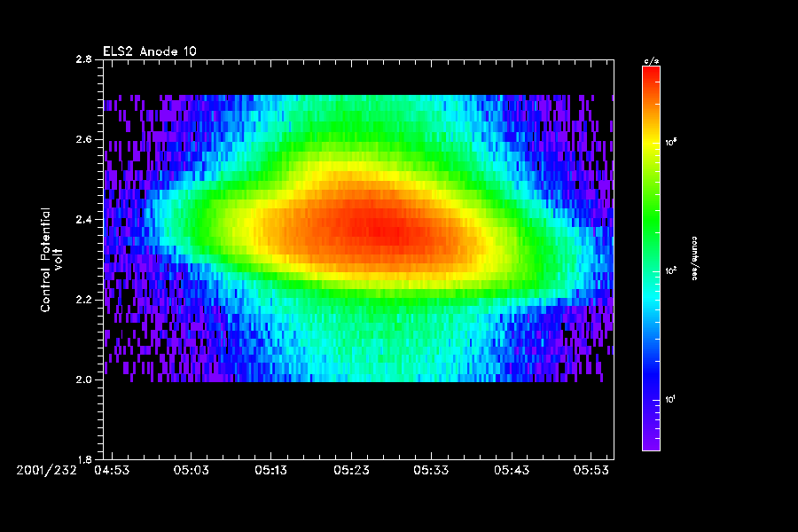798x532 pixels.
Task: Click the rainbow color scale bar
Action: (651, 259)
